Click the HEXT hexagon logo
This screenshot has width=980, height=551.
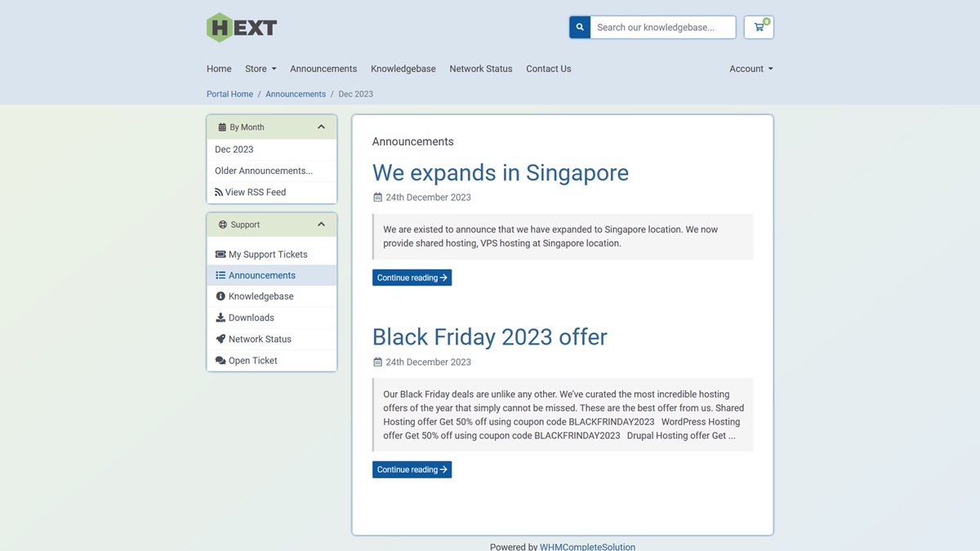point(241,28)
